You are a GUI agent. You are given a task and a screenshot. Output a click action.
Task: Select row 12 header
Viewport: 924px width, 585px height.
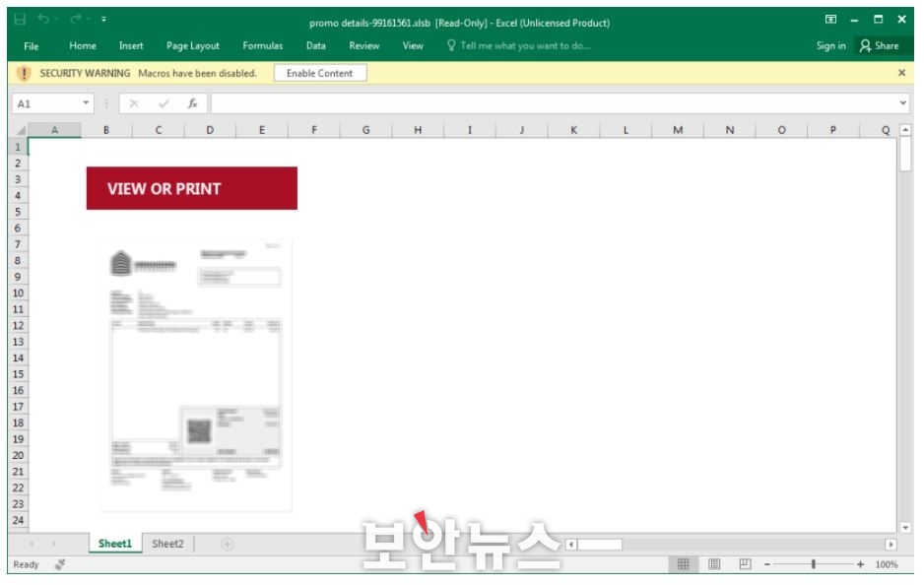(19, 326)
